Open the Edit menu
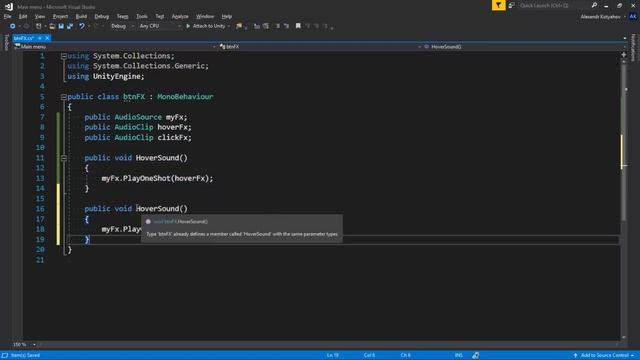Screen dimensions: 640x360 pos(23,17)
